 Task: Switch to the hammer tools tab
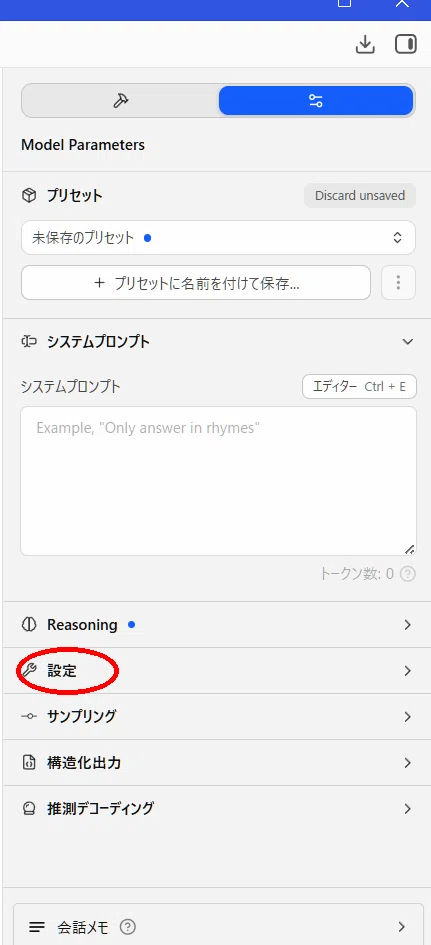121,101
